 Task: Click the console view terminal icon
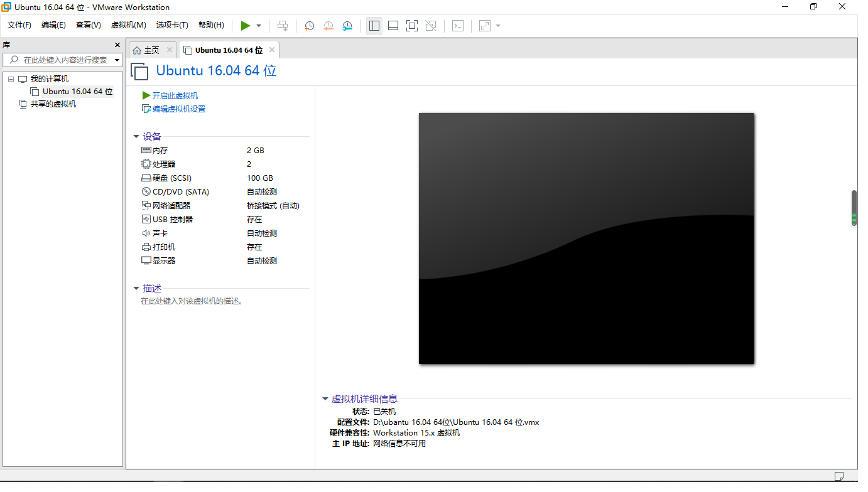coord(458,26)
